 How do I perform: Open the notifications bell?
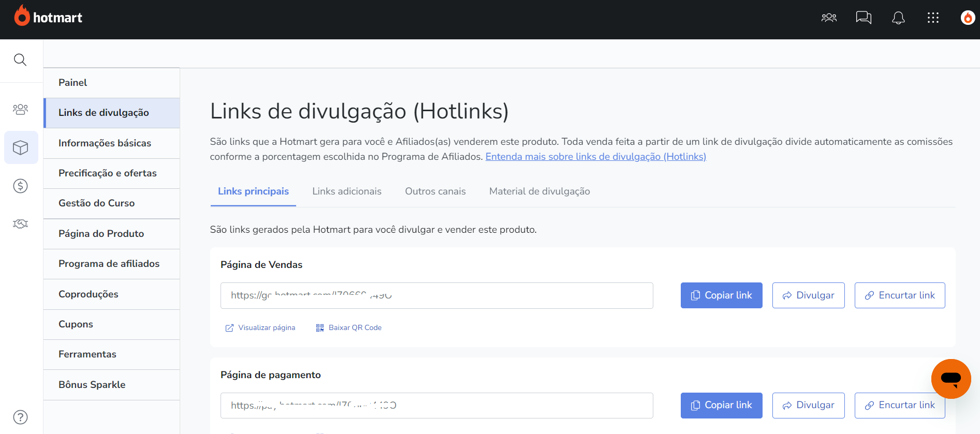pyautogui.click(x=898, y=18)
